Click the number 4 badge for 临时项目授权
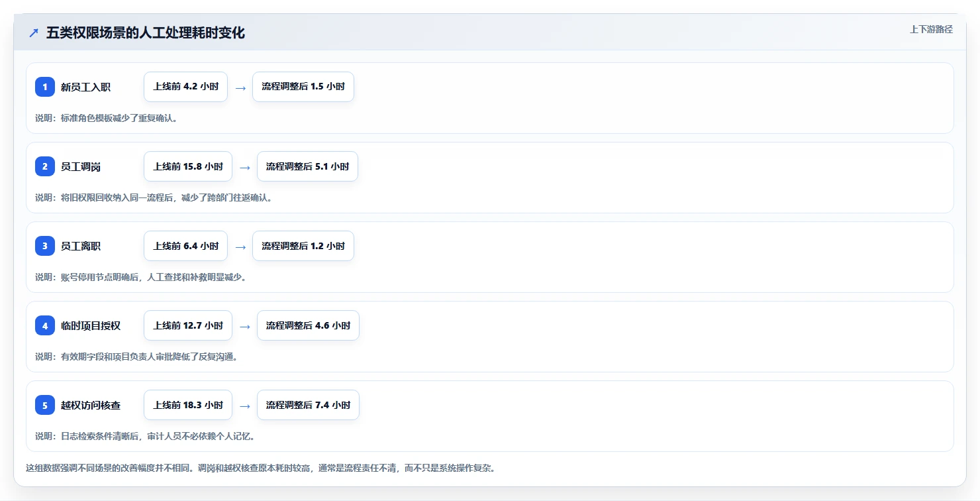This screenshot has width=980, height=501. pos(45,325)
